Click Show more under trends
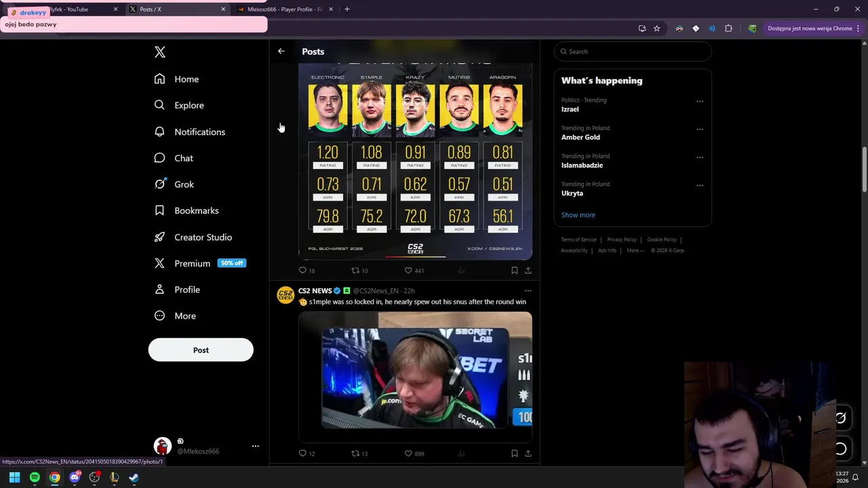 [578, 215]
